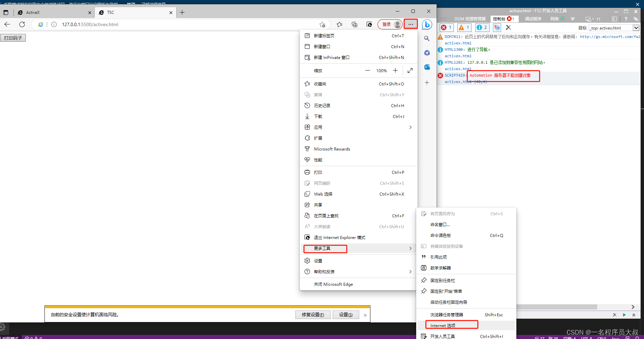Close the TSC browser tab

coord(171,13)
